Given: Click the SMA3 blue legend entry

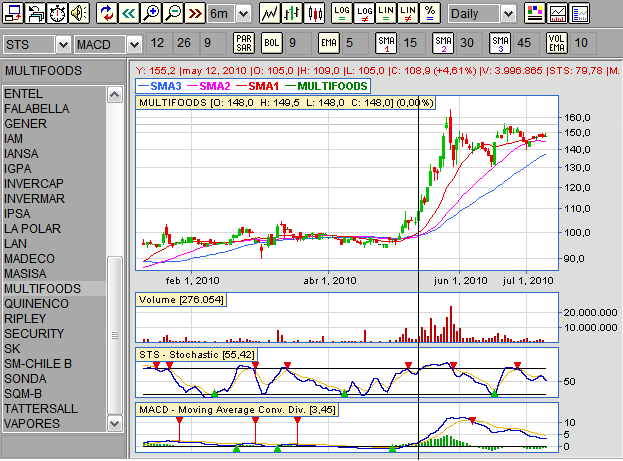Looking at the screenshot, I should (160, 86).
